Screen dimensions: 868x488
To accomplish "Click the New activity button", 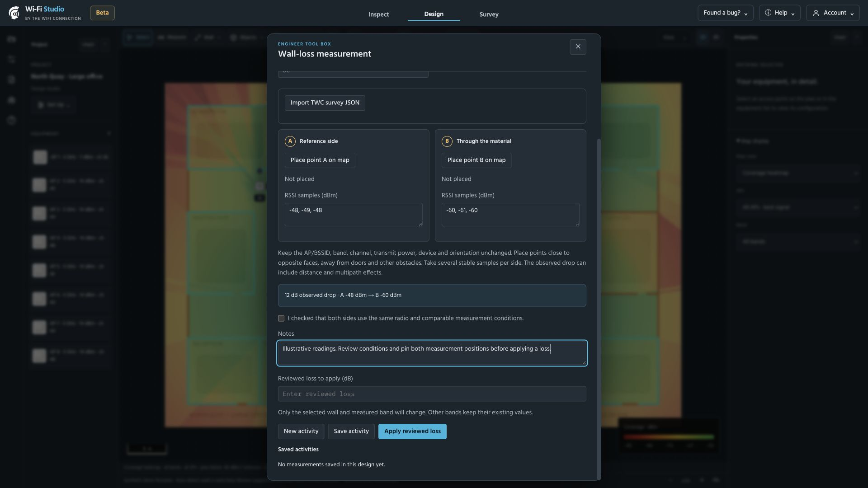I will pos(301,432).
